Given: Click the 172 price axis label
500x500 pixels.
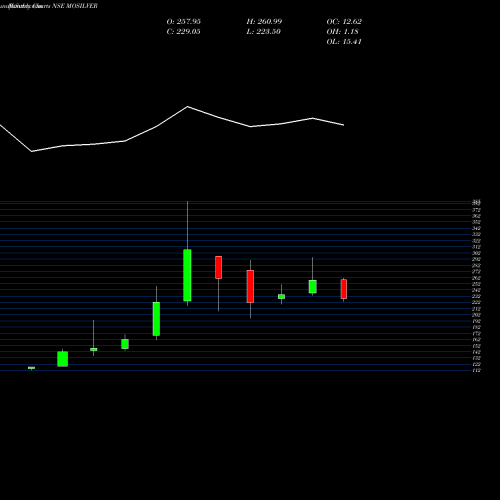Looking at the screenshot, I should pyautogui.click(x=476, y=333).
